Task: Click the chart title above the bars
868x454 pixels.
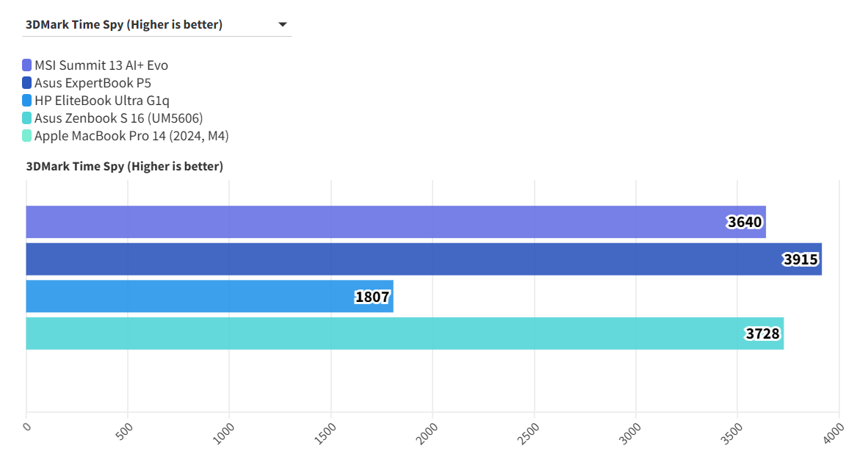Action: coord(124,167)
